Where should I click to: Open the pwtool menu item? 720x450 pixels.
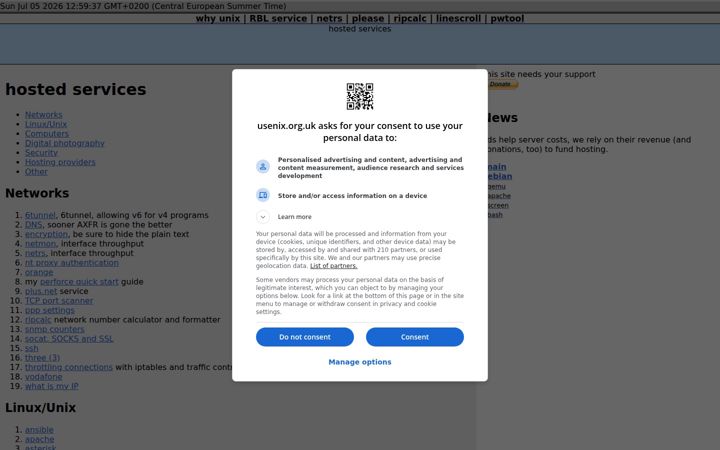click(x=507, y=18)
